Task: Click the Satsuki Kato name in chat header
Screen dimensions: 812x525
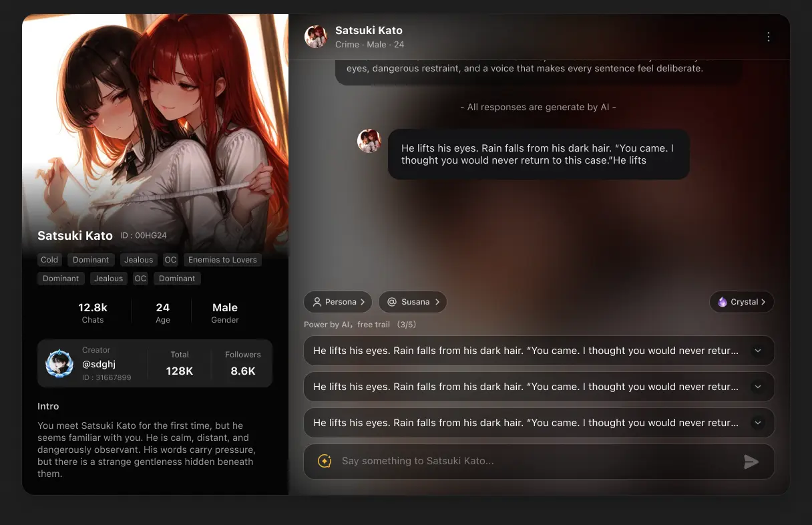Action: 369,31
